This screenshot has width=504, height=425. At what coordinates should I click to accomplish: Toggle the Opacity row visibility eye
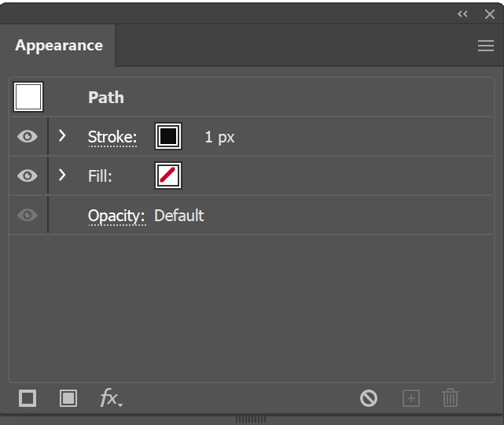[28, 215]
